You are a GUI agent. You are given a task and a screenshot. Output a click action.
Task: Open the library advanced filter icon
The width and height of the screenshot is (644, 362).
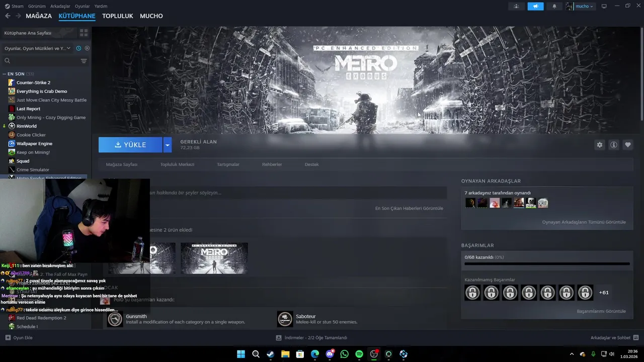point(84,61)
